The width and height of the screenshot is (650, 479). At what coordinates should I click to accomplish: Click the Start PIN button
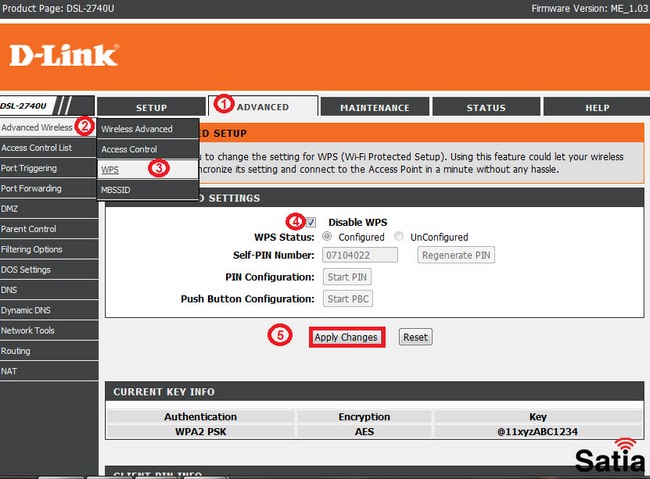coord(347,277)
